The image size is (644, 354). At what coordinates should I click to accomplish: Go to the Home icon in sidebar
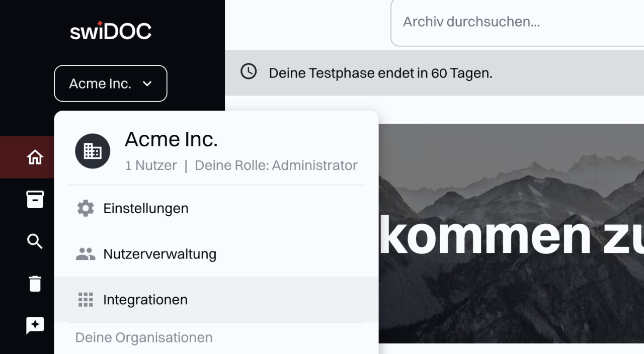tap(35, 157)
